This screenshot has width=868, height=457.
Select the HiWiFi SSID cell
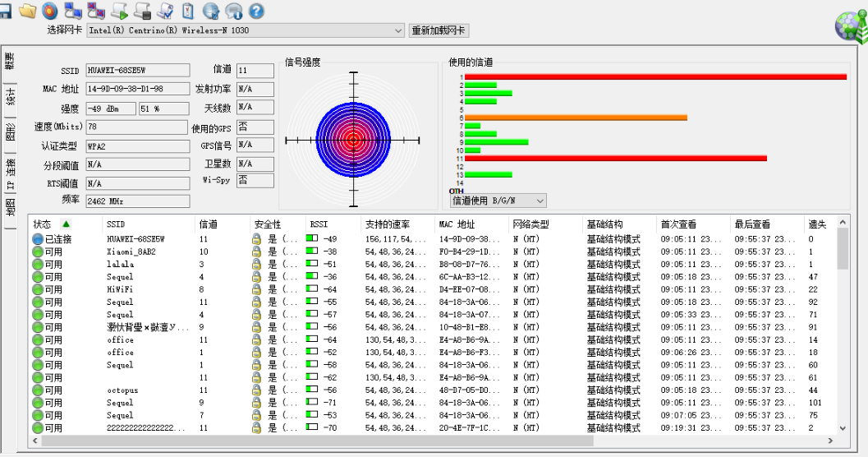[120, 289]
